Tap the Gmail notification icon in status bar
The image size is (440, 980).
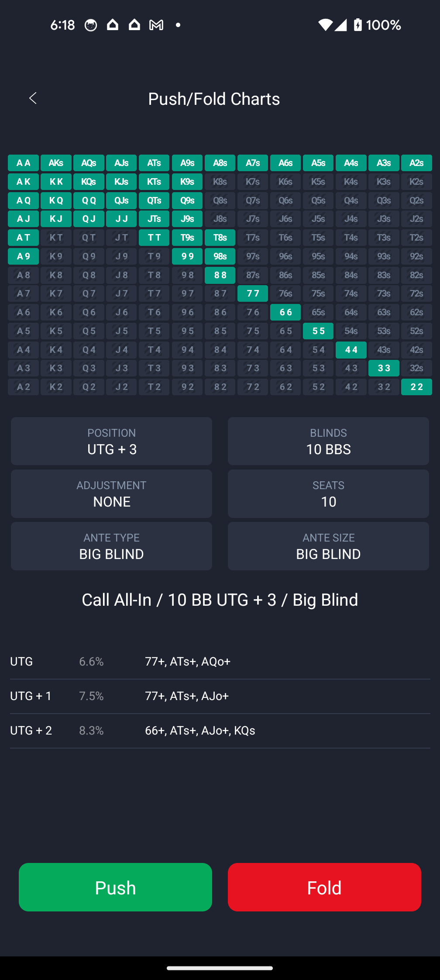(156, 25)
